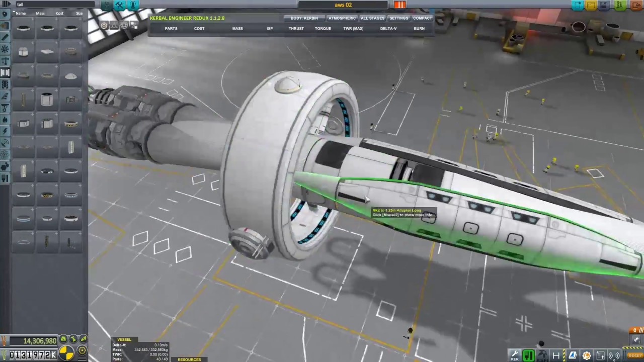Viewport: 644px width, 362px height.
Task: Click the H toolbar icon
Action: [556, 355]
